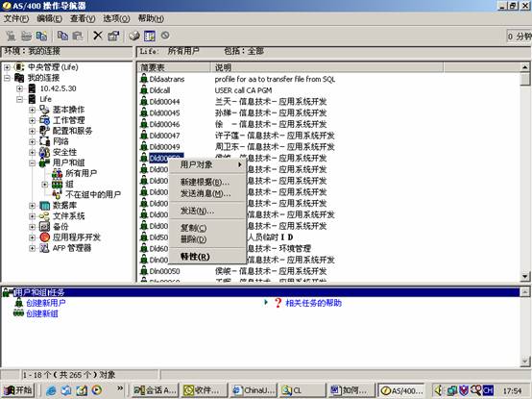Click the CH input language tray icon

pos(488,390)
